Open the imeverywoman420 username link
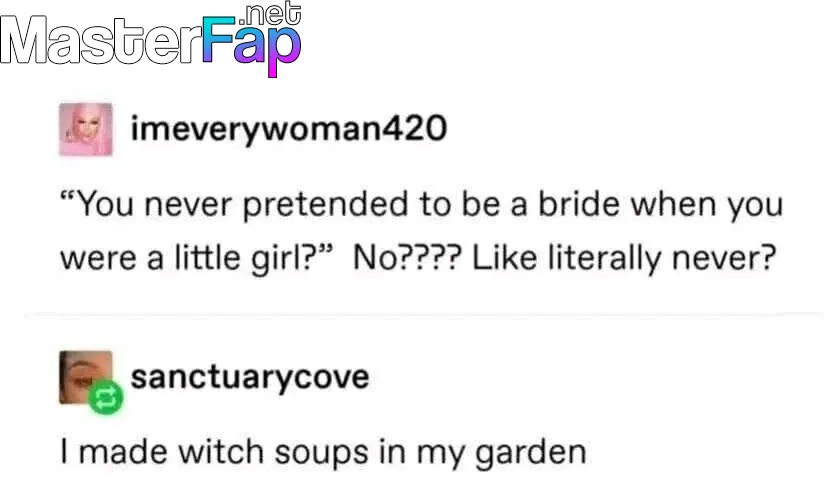 [x=289, y=129]
